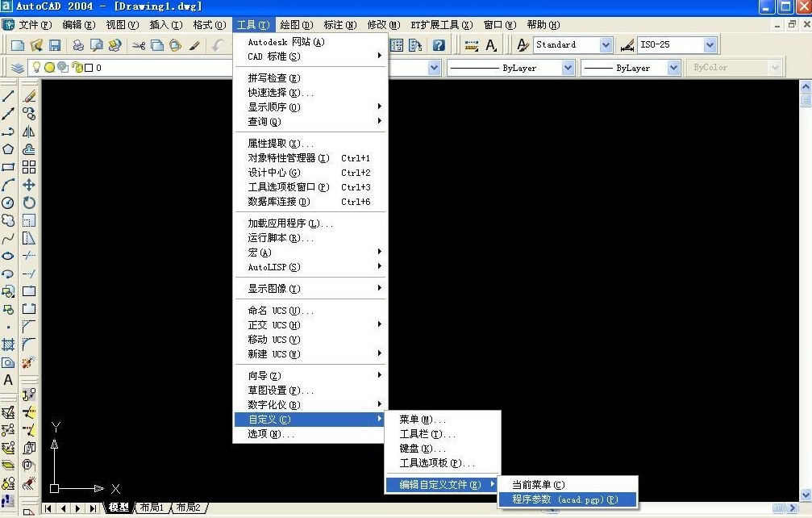Select the Array tool
Image resolution: width=812 pixels, height=518 pixels.
click(x=29, y=167)
